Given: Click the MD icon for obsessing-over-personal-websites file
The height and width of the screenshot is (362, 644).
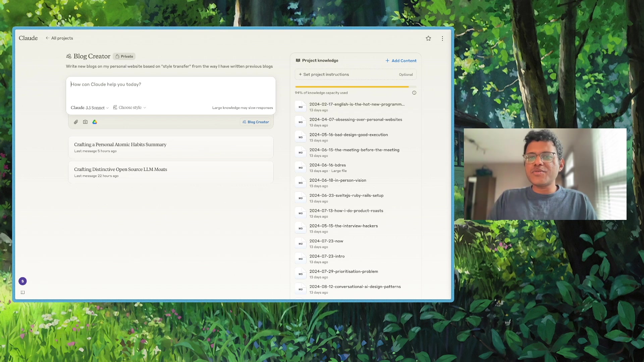Looking at the screenshot, I should 301,122.
